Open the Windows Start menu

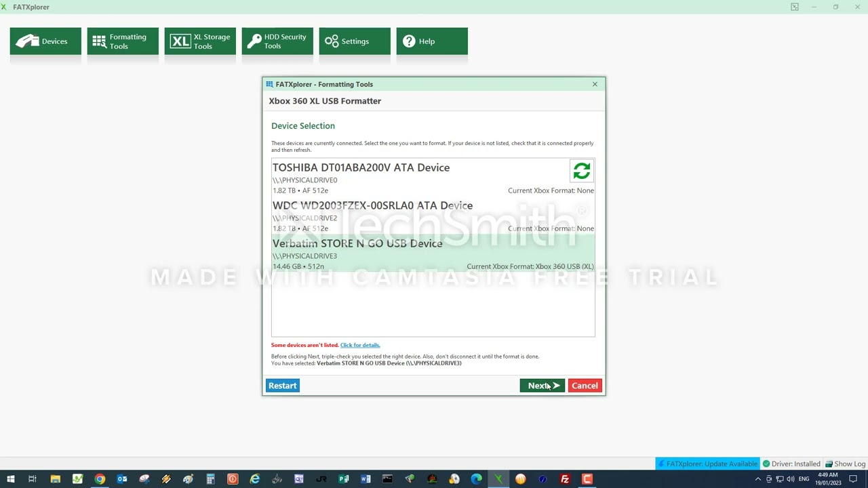point(11,479)
